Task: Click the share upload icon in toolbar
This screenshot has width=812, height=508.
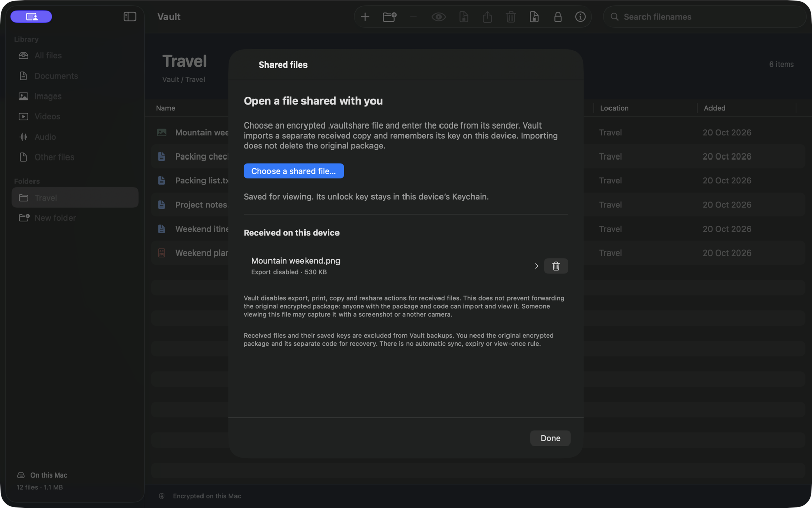Action: 487,17
